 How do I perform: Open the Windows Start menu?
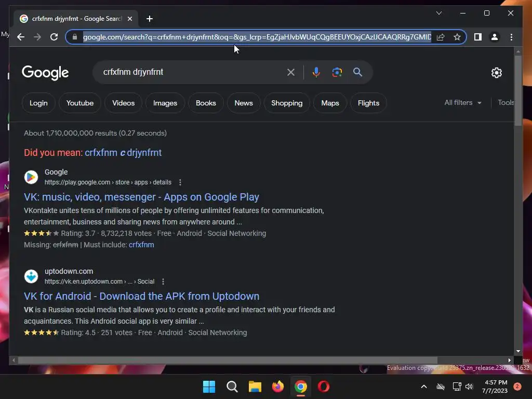coord(209,387)
